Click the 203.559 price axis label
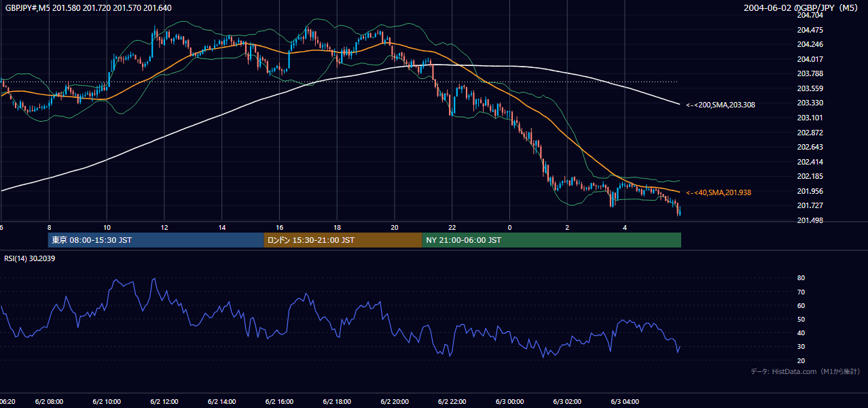Image resolution: width=868 pixels, height=408 pixels. (x=810, y=88)
